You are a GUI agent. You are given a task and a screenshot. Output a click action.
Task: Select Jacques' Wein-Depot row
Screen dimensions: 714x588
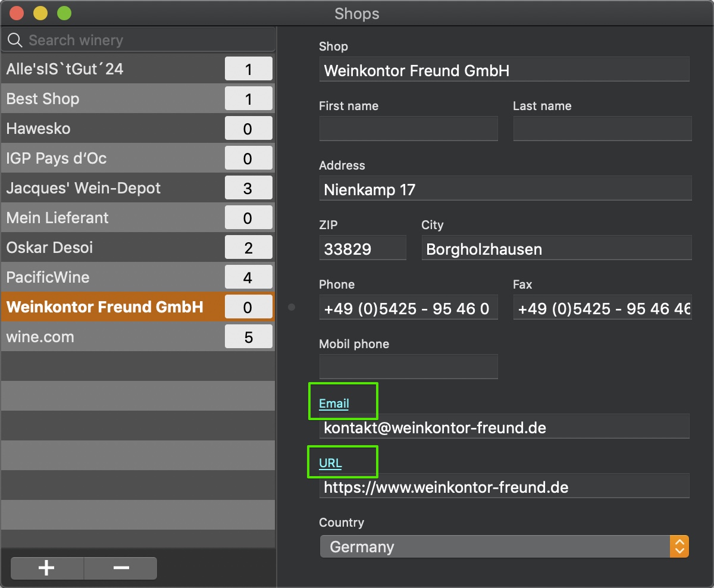click(x=138, y=188)
